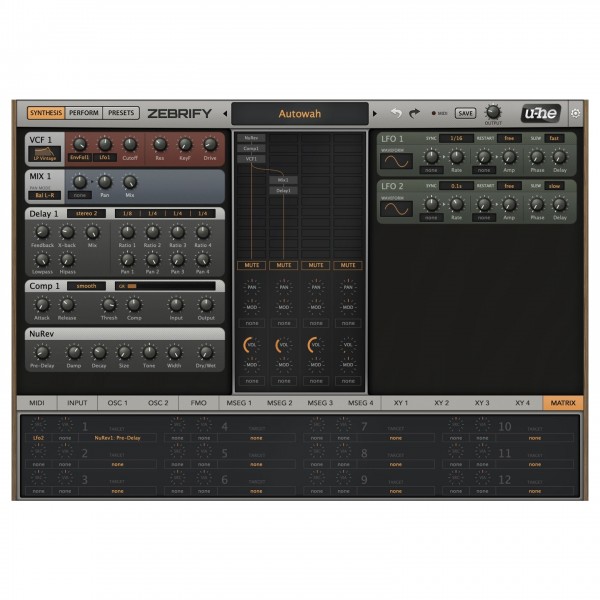Click the third channel PAN dial
Image resolution: width=600 pixels, height=600 pixels.
(316, 287)
